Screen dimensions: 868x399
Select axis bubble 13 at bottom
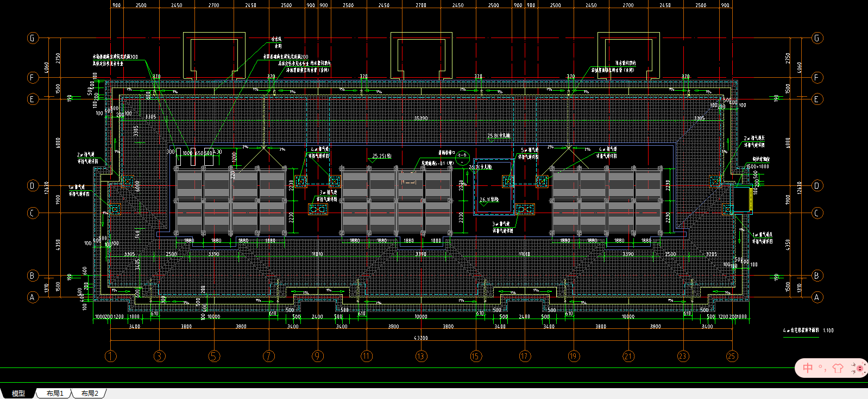[x=421, y=356]
